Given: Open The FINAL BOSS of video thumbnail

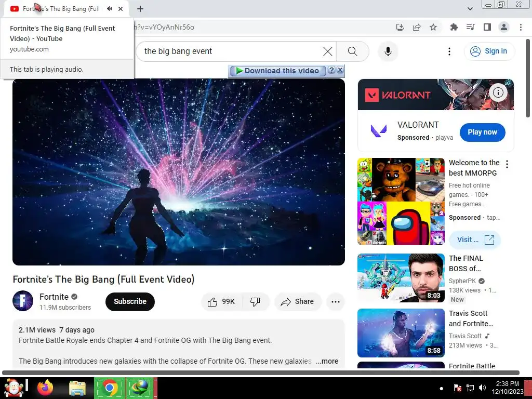Looking at the screenshot, I should click(401, 278).
